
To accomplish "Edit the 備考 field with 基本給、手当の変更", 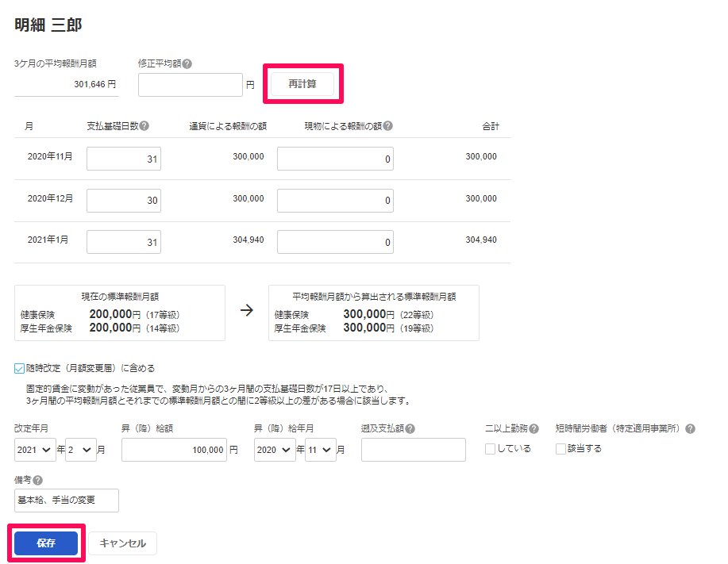I will (x=67, y=501).
